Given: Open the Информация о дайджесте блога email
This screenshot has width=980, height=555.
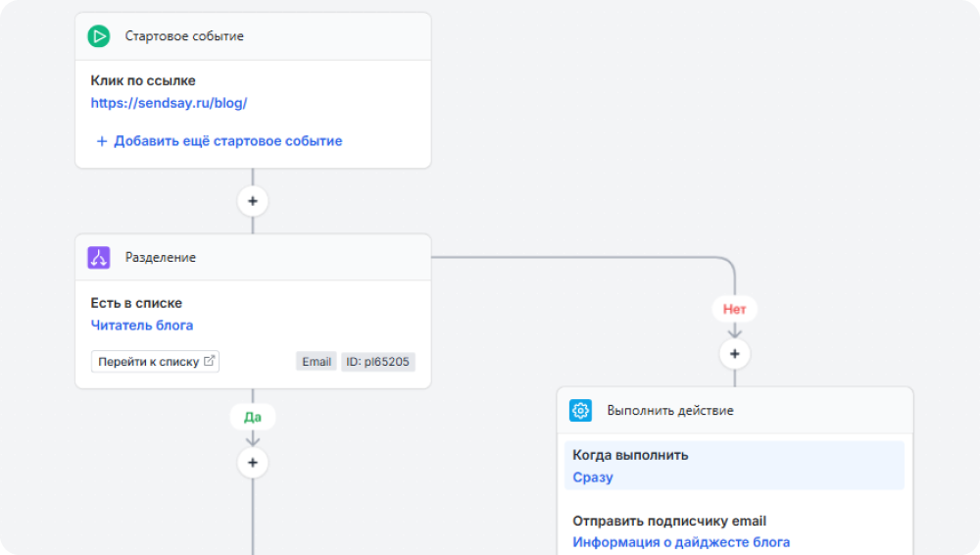Looking at the screenshot, I should [681, 542].
